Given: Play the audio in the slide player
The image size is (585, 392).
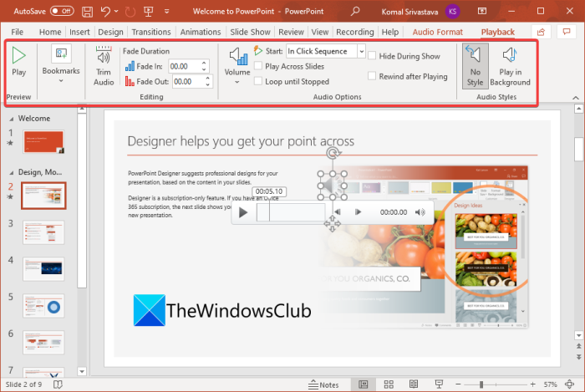Looking at the screenshot, I should click(x=243, y=212).
